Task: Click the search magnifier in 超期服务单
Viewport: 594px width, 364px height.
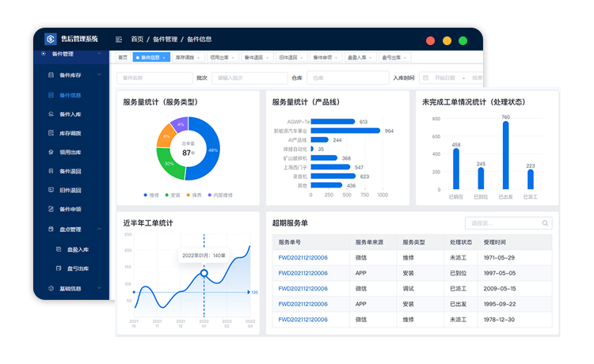Action: click(545, 223)
